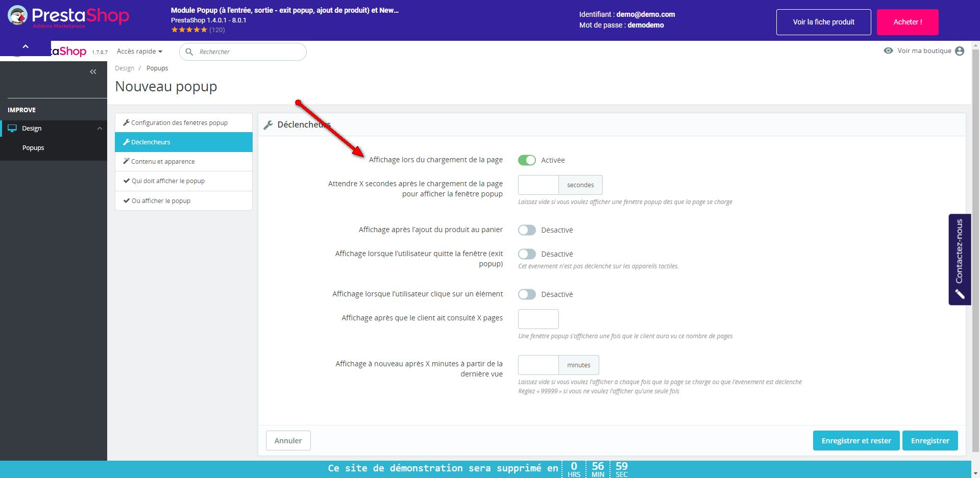Open Ou afficher le popup tab
This screenshot has width=980, height=478.
pos(184,201)
